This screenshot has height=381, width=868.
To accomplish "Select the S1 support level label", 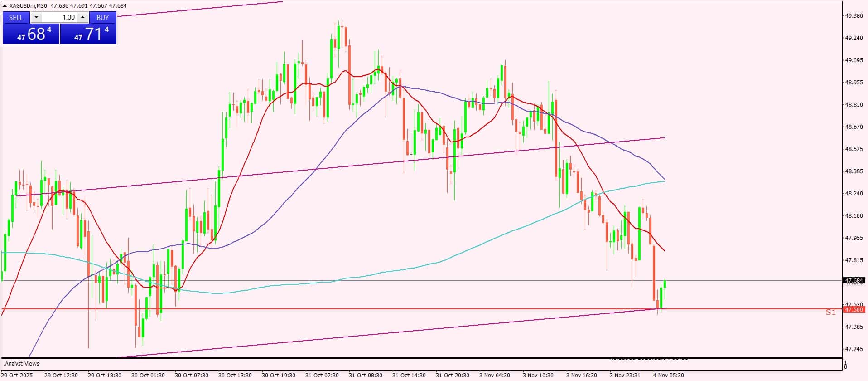I will (830, 312).
